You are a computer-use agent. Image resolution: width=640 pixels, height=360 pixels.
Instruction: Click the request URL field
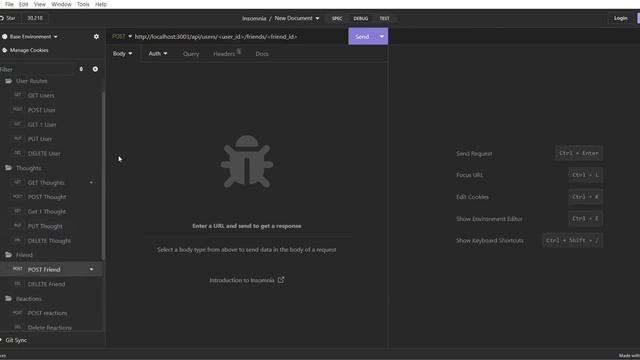coord(240,37)
